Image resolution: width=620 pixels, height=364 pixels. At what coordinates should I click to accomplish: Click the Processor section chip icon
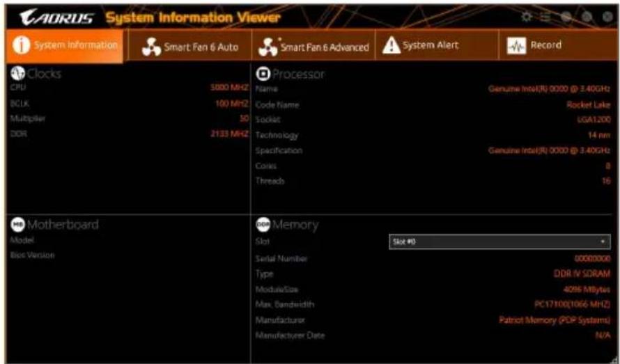pyautogui.click(x=263, y=73)
